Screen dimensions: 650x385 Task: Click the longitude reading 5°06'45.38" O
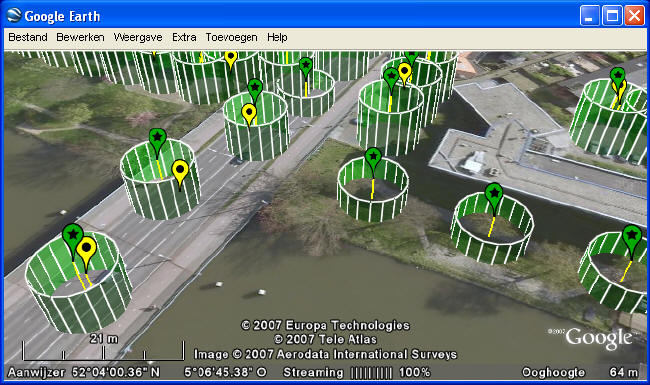(225, 372)
